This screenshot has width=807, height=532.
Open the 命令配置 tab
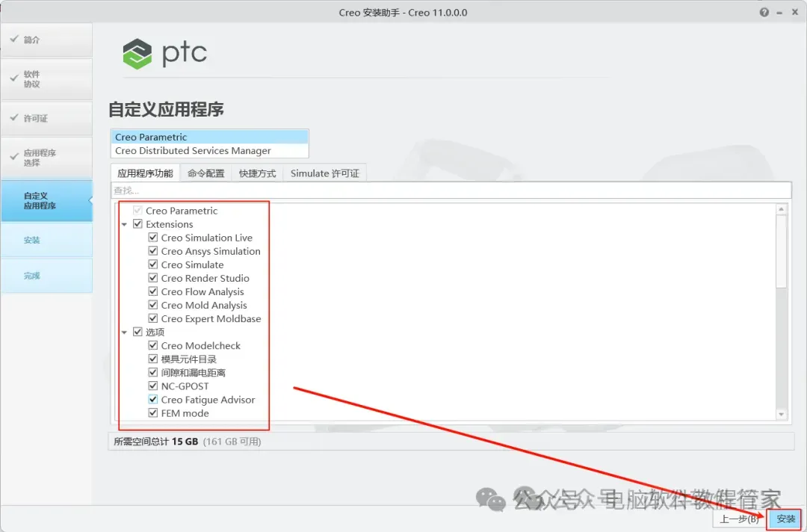click(x=206, y=173)
